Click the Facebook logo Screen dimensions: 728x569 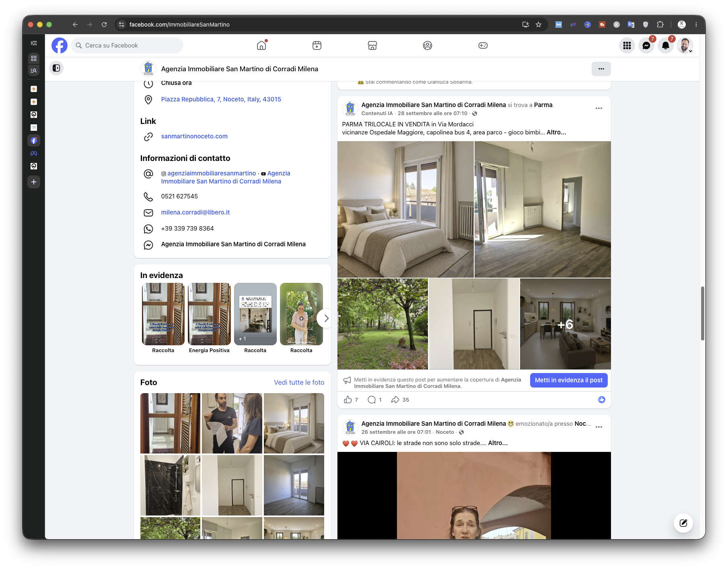60,45
